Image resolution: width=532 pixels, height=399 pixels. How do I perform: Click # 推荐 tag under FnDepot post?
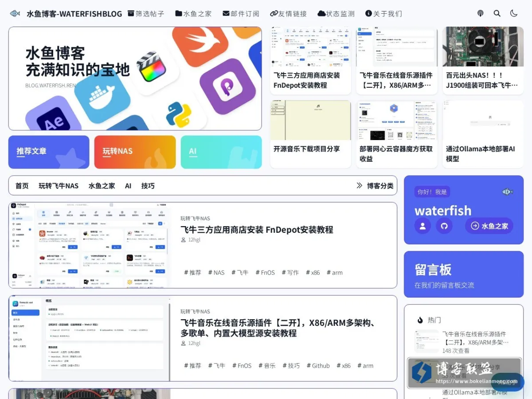click(192, 273)
